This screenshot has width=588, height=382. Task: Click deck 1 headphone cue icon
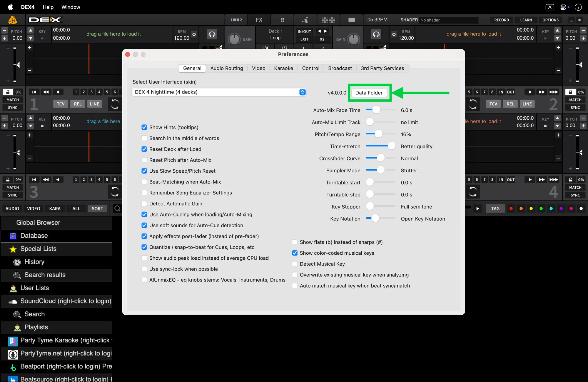click(212, 34)
